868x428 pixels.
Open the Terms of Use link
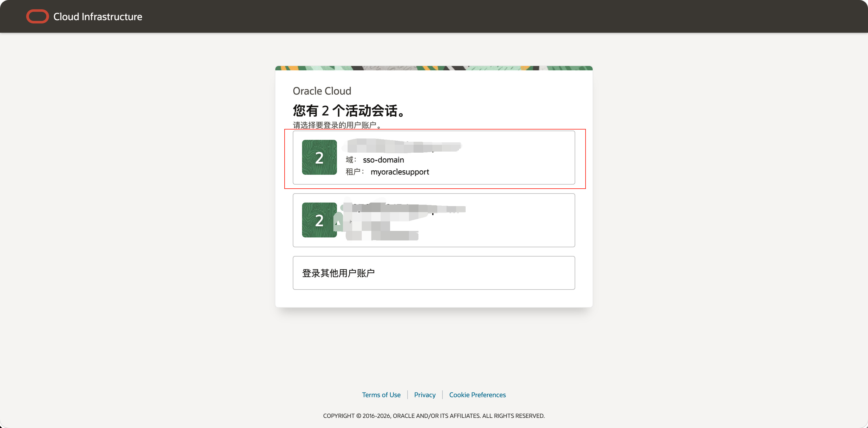click(381, 395)
